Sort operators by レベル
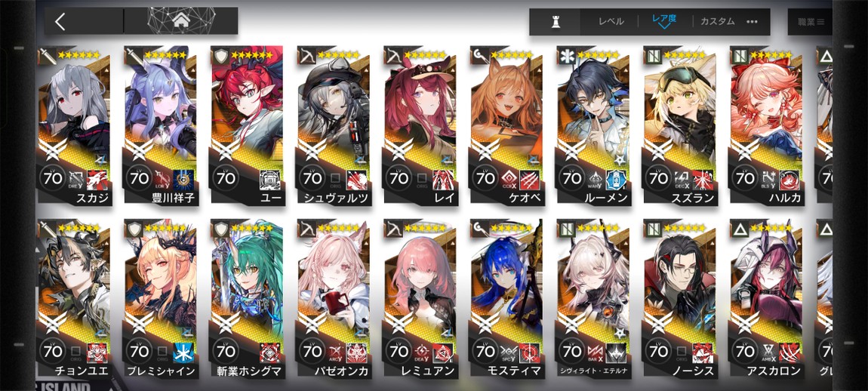The width and height of the screenshot is (868, 391). (x=611, y=22)
